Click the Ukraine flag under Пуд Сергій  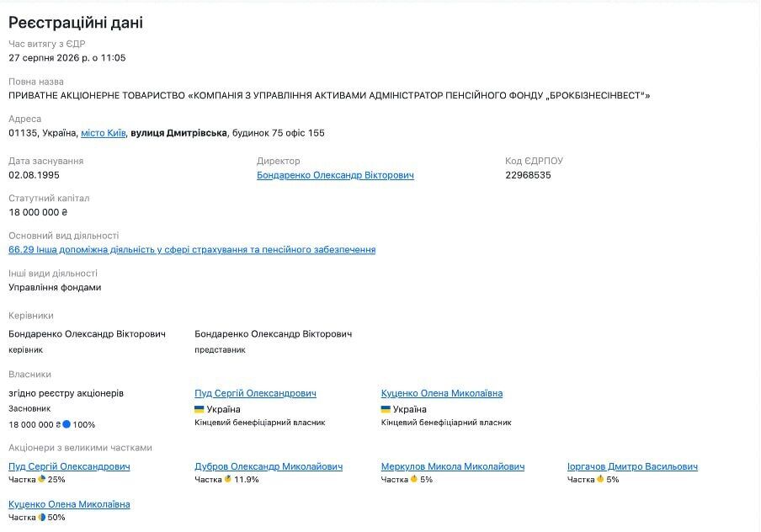[199, 409]
